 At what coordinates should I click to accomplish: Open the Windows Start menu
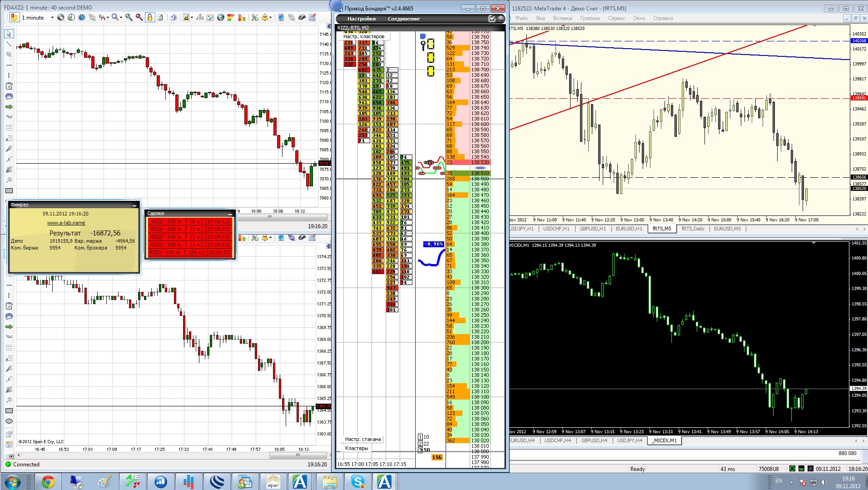(x=12, y=481)
